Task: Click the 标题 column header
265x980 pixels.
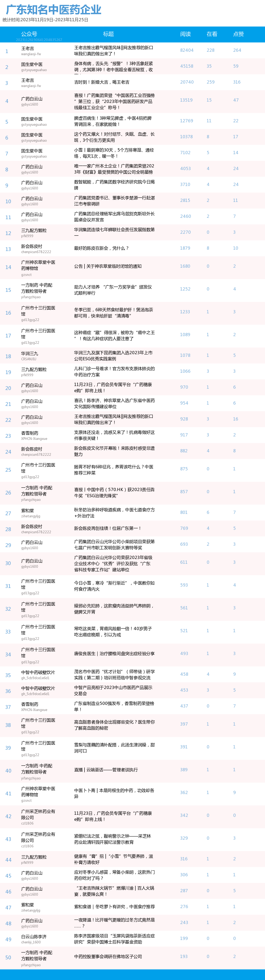Action: tap(108, 34)
